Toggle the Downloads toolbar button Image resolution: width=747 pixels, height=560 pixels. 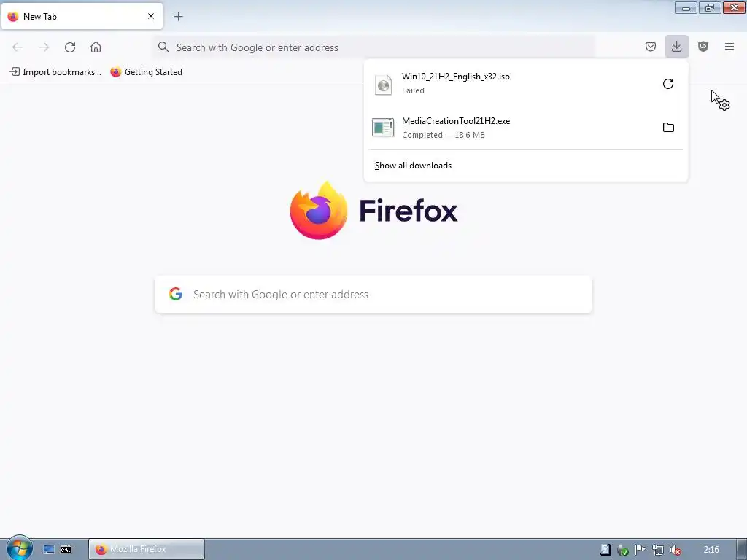click(676, 47)
